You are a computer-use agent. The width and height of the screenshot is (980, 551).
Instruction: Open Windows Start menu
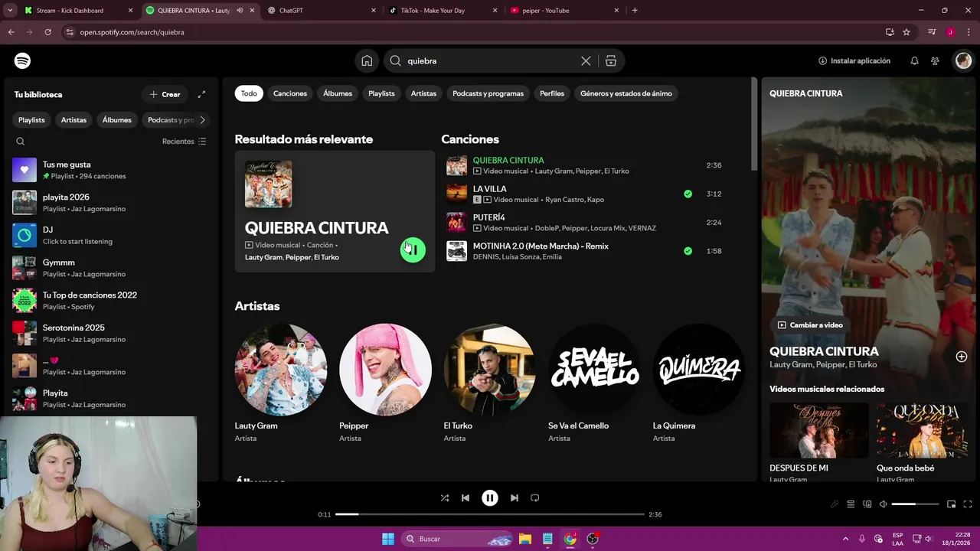(388, 539)
